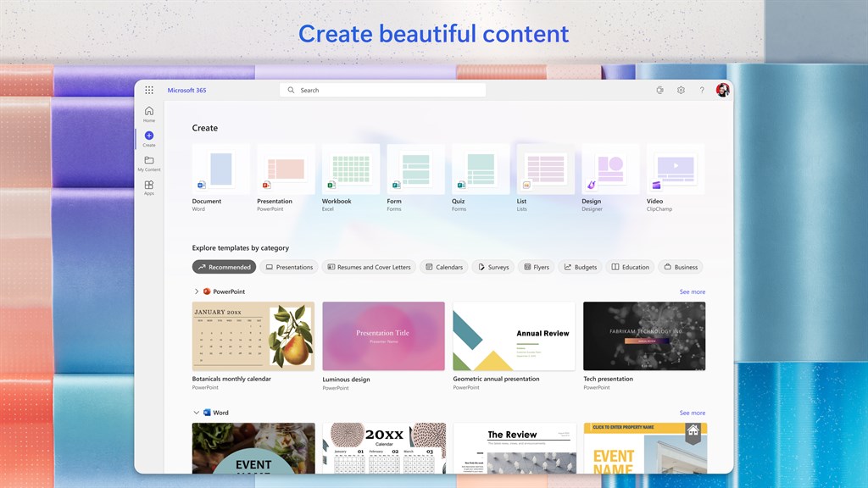Select the Calendars category filter
Viewport: 868px width, 488px height.
(x=444, y=267)
